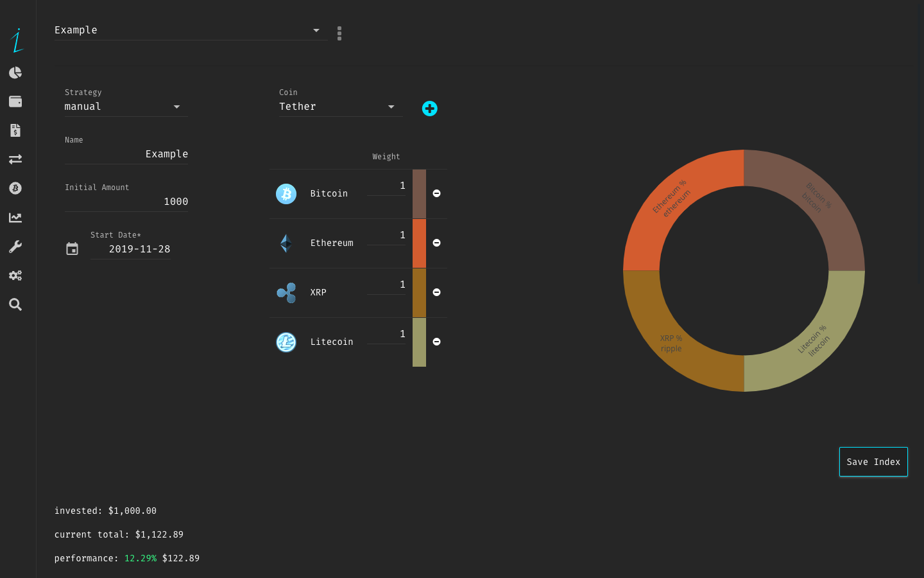The width and height of the screenshot is (924, 578).
Task: Open the transfers arrows sidebar icon
Action: pos(15,159)
